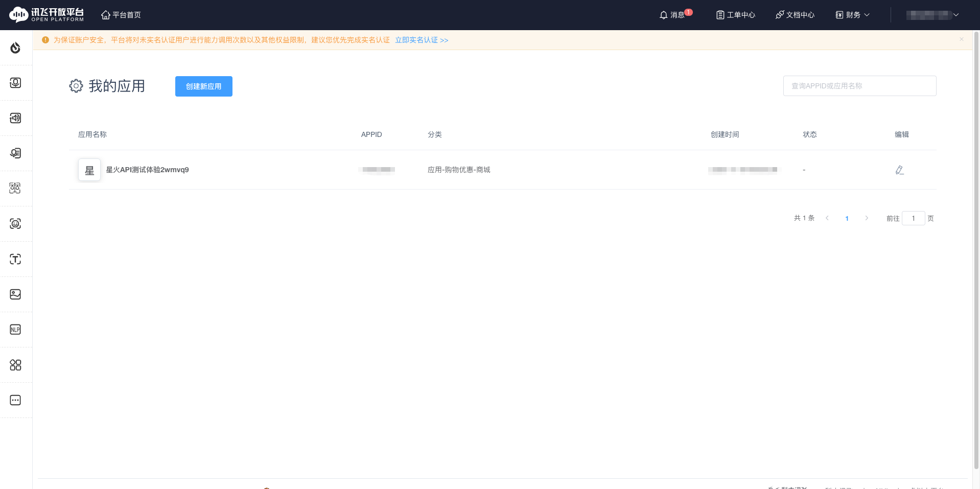The width and height of the screenshot is (980, 489).
Task: Open text recognition T sidebar icon
Action: click(15, 259)
